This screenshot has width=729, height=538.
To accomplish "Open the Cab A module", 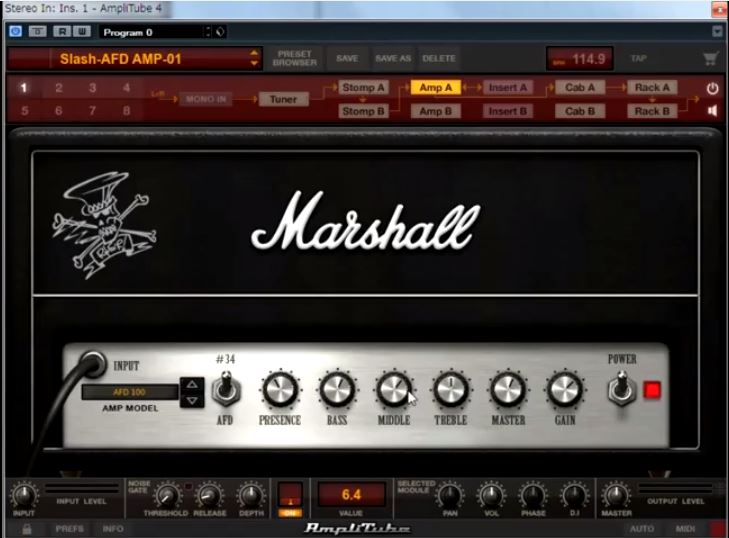I will tap(580, 87).
